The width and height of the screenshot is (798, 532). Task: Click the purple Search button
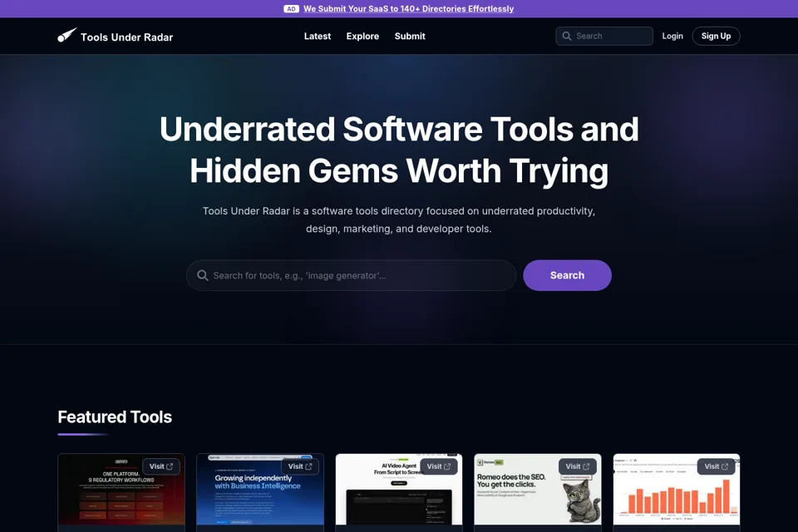point(567,275)
